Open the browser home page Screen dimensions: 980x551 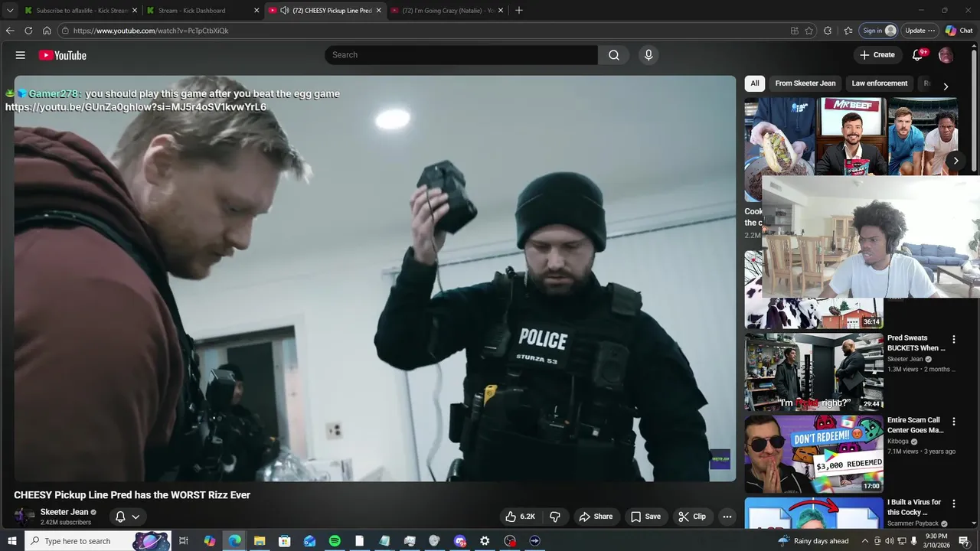(47, 31)
